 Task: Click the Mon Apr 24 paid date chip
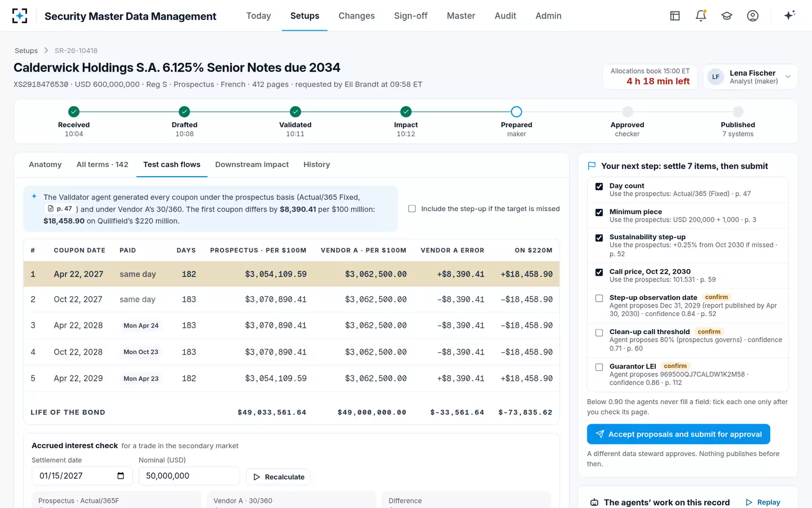(141, 326)
